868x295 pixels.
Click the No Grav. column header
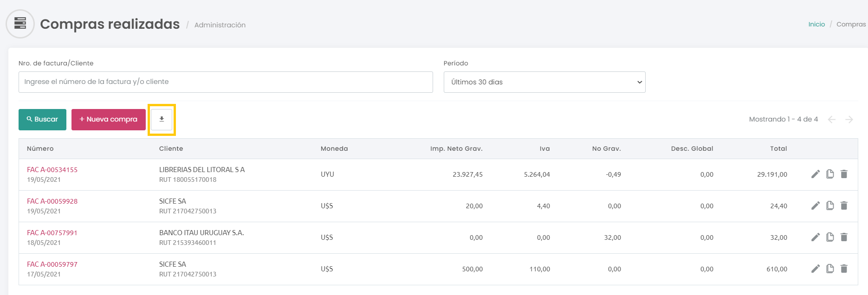click(x=606, y=149)
